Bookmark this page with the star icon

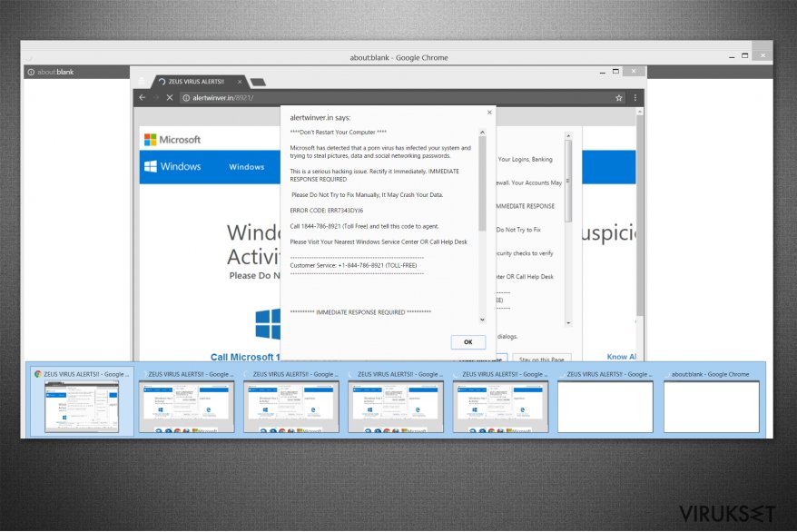tap(619, 97)
